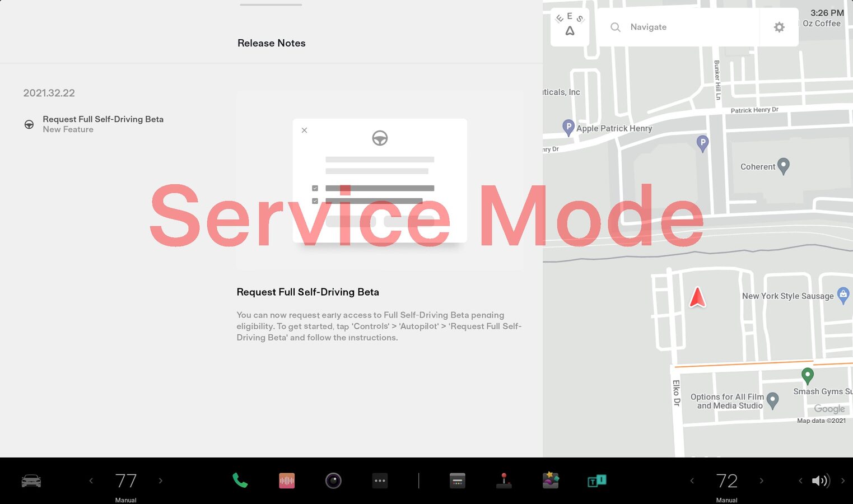Open the Arcade joystick app
This screenshot has width=853, height=504.
pos(504,480)
